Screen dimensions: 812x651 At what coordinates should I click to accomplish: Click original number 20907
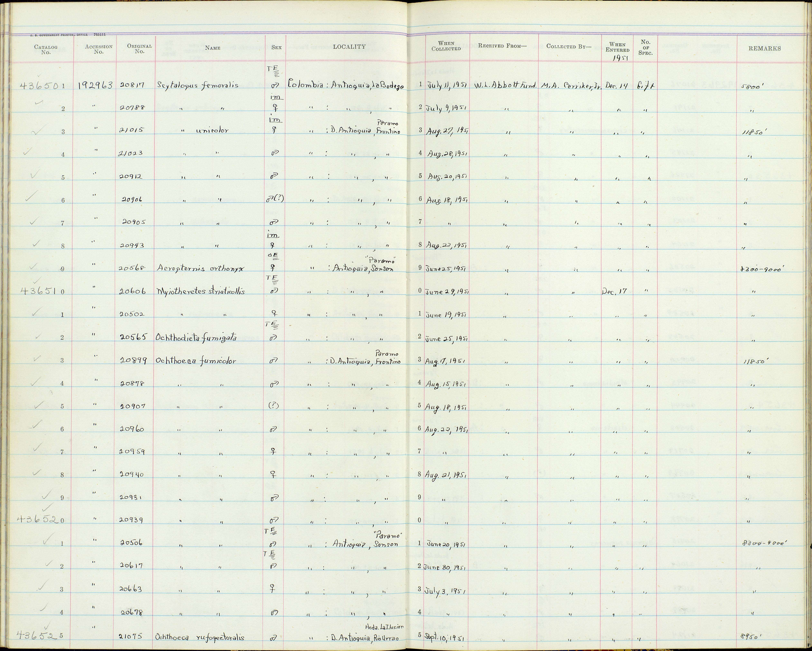132,407
